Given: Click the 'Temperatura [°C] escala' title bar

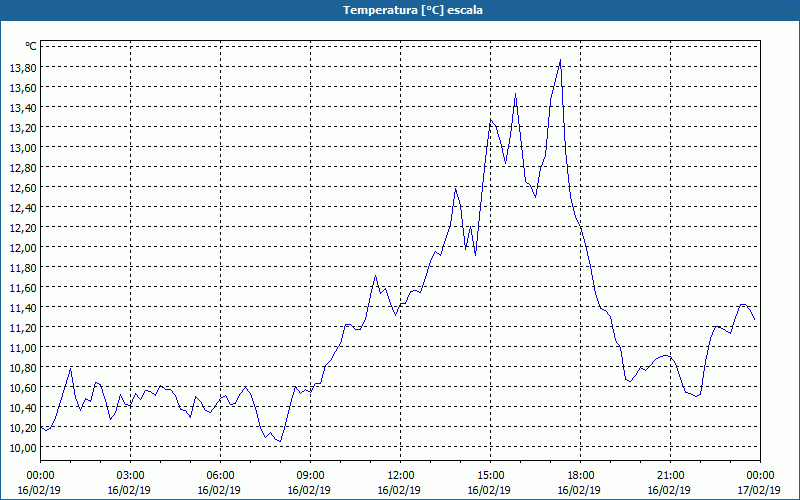Looking at the screenshot, I should coord(400,10).
